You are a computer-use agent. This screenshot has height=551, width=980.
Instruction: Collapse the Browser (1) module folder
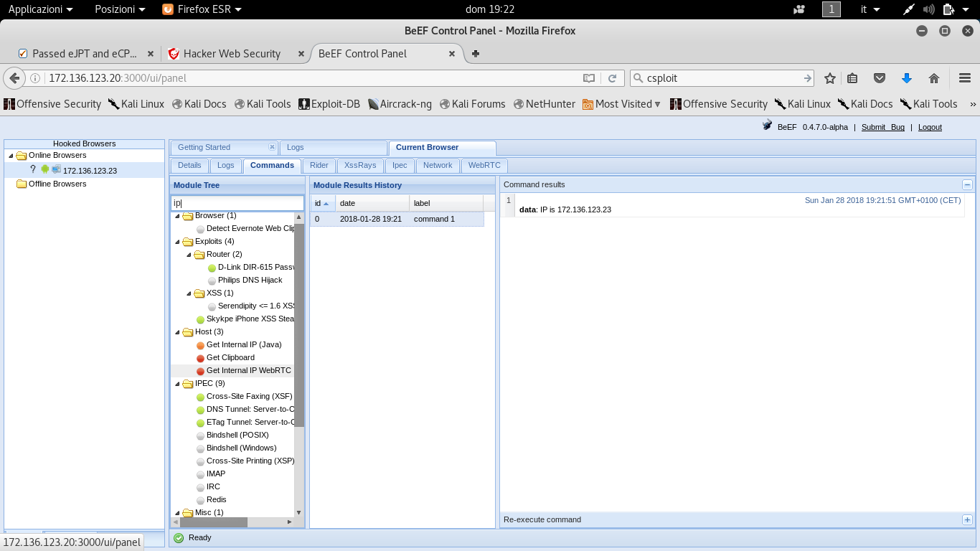177,216
